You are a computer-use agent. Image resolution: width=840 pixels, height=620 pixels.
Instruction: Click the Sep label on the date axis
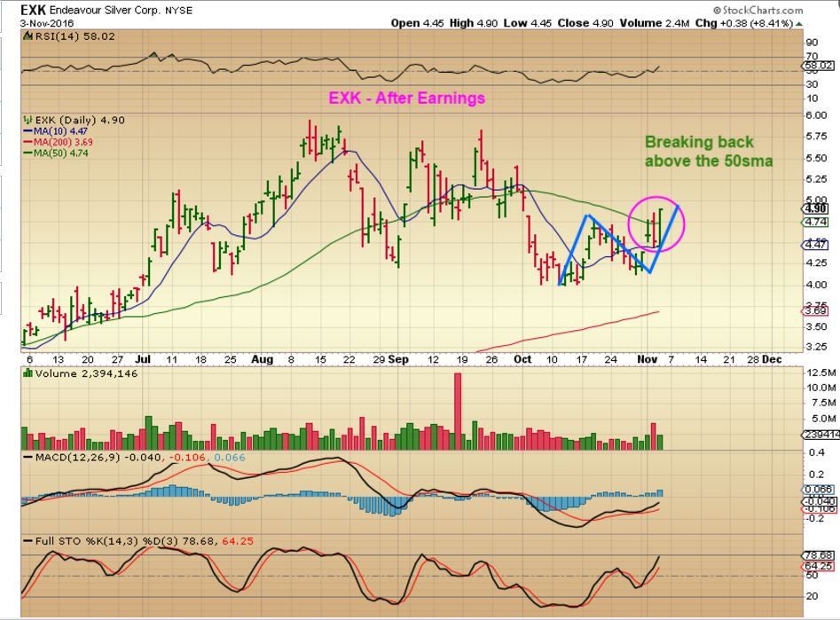[398, 359]
